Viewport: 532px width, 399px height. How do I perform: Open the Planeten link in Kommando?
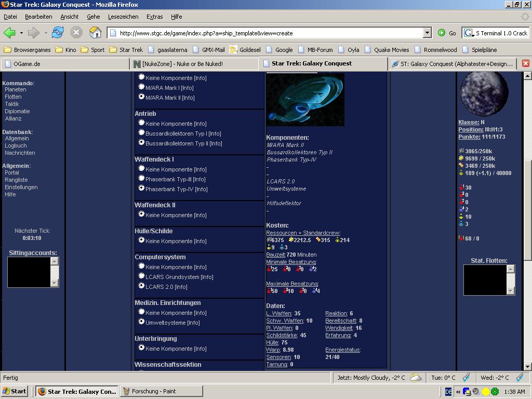click(16, 89)
